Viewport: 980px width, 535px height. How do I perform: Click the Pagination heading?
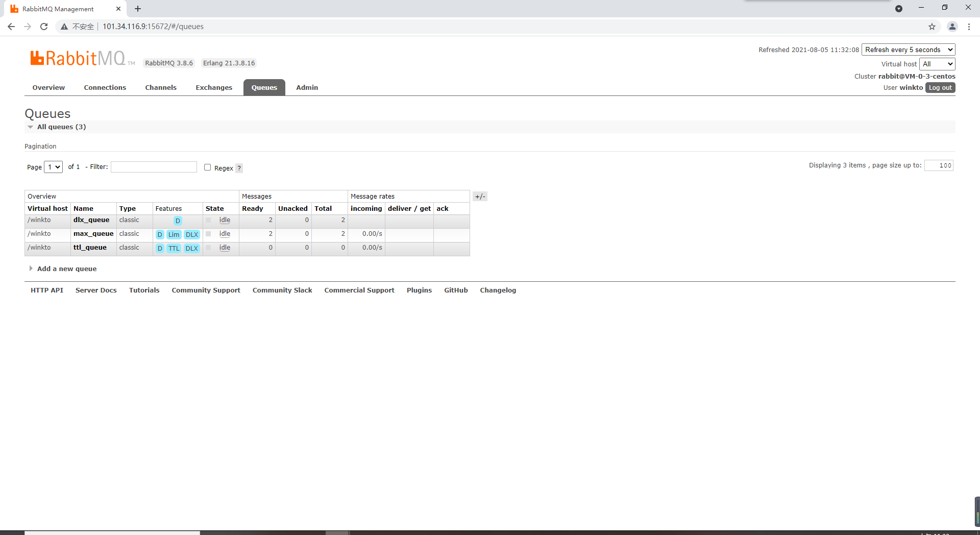coord(40,146)
